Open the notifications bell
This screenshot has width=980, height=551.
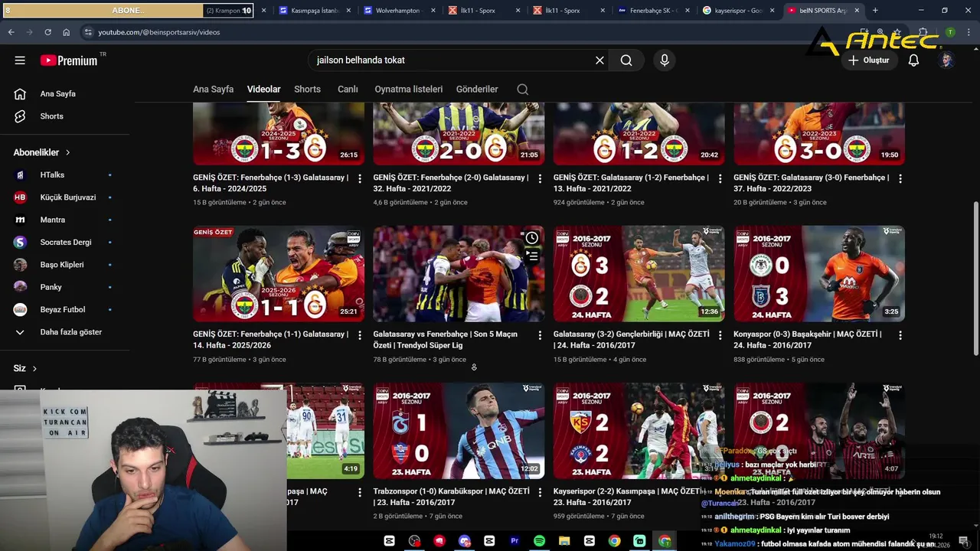(913, 60)
